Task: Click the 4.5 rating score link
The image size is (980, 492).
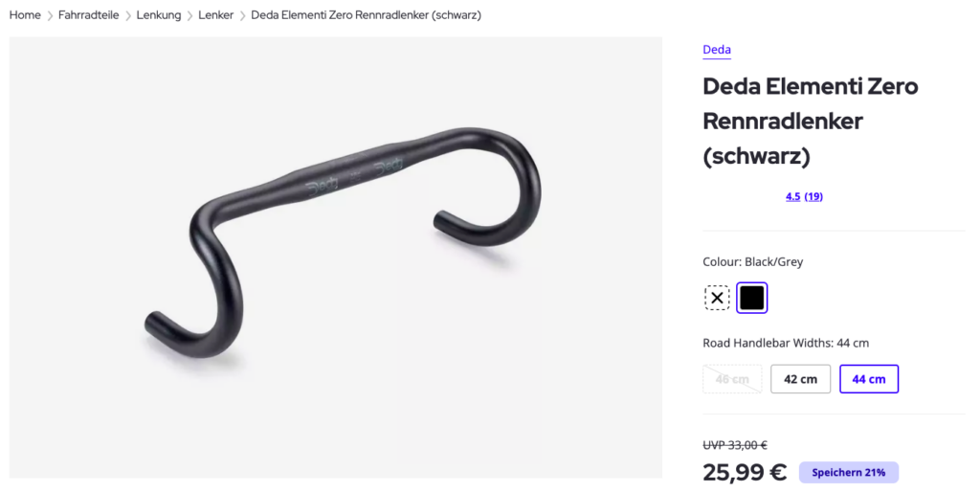Action: click(x=793, y=196)
